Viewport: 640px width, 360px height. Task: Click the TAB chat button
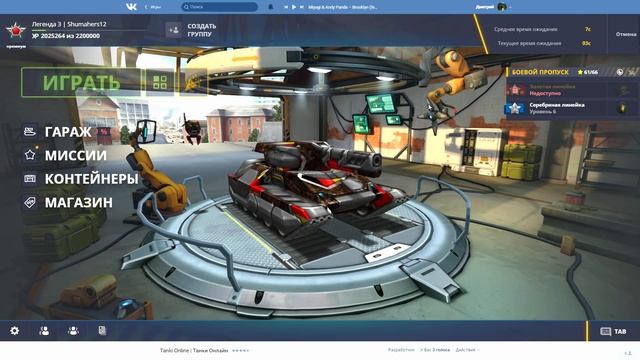click(x=613, y=331)
